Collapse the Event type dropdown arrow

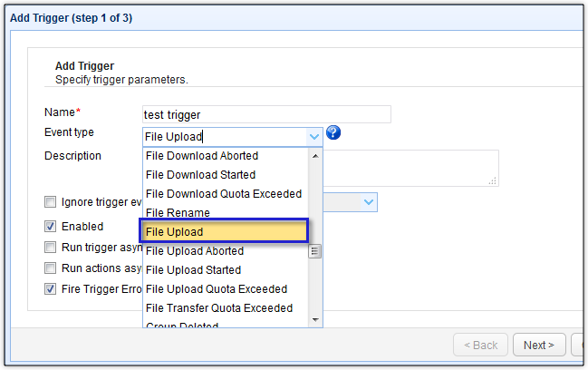[x=313, y=137]
